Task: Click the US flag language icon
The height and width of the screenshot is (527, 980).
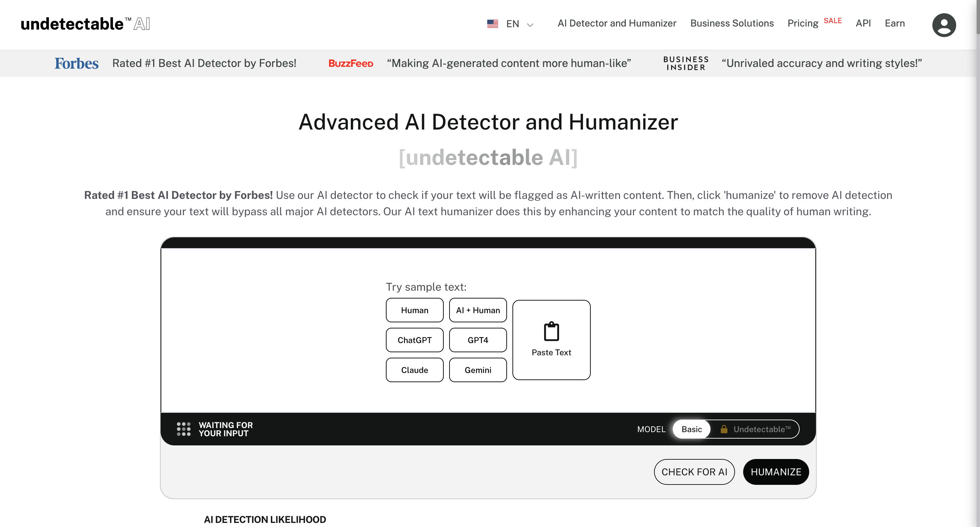Action: coord(493,23)
